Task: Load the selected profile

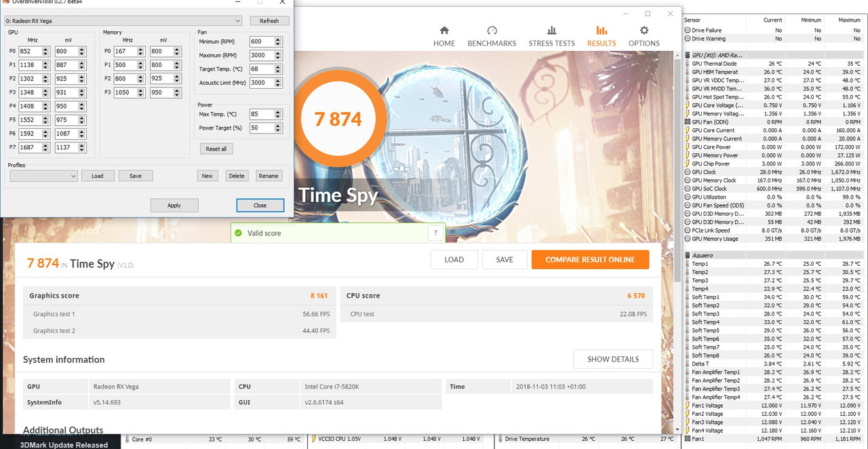Action: tap(98, 176)
